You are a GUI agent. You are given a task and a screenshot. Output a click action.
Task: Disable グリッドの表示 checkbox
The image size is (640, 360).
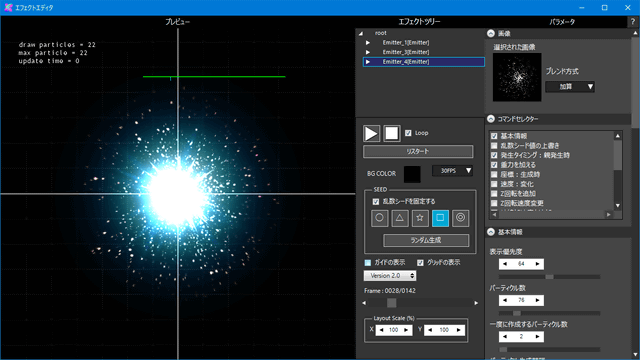(x=420, y=262)
